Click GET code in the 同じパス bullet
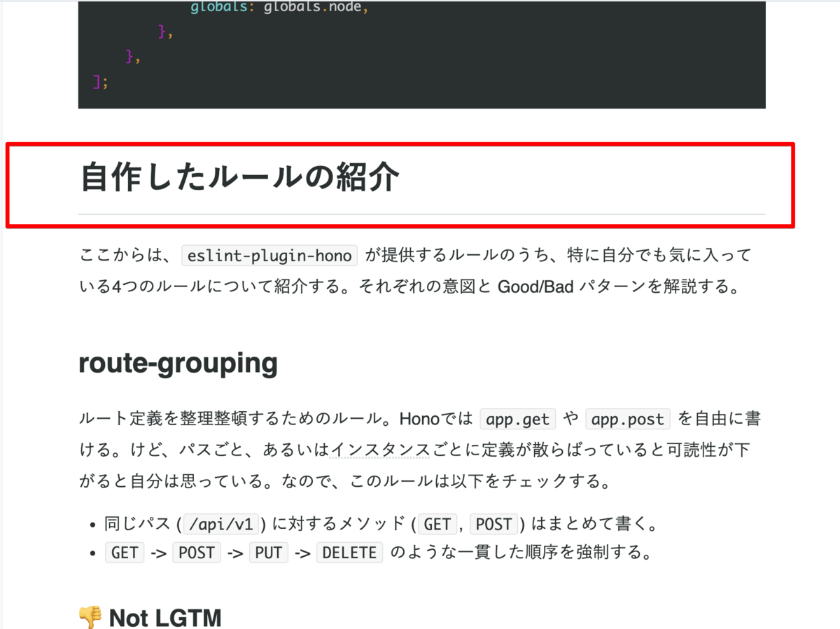Screen dimensions: 840x629 (437, 524)
